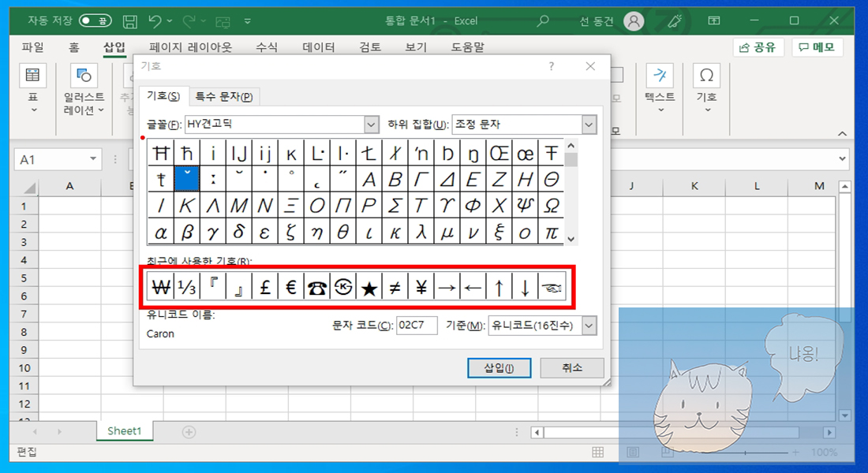Select row 5 header
868x473 pixels.
24,277
